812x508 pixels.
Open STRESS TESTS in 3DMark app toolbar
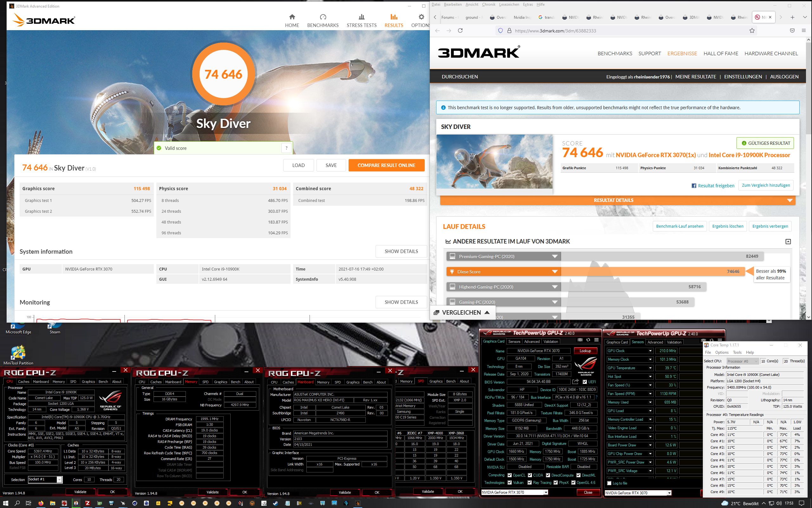[361, 21]
